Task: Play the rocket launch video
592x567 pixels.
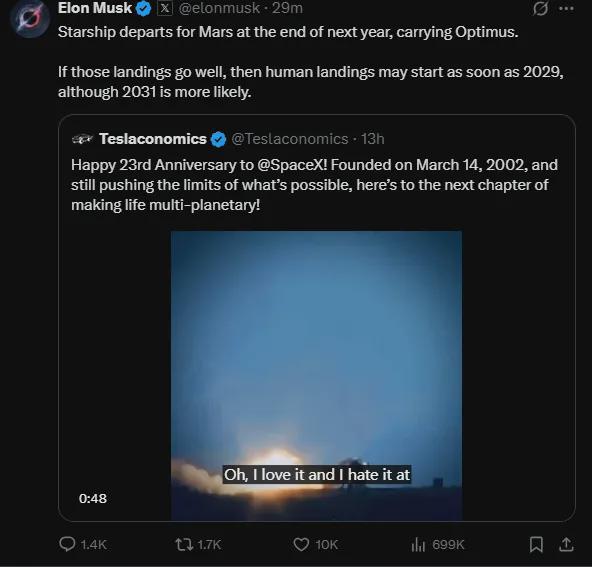Action: point(316,376)
